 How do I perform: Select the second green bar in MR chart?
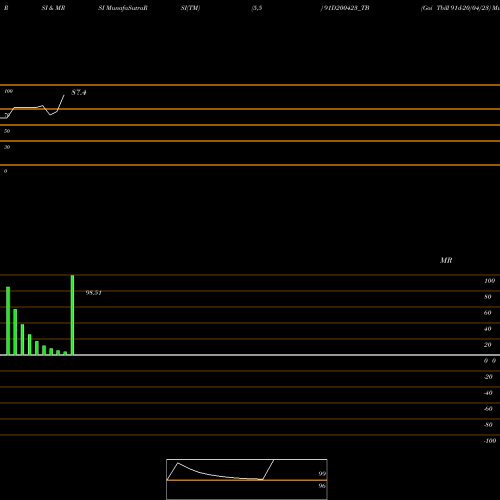click(15, 332)
